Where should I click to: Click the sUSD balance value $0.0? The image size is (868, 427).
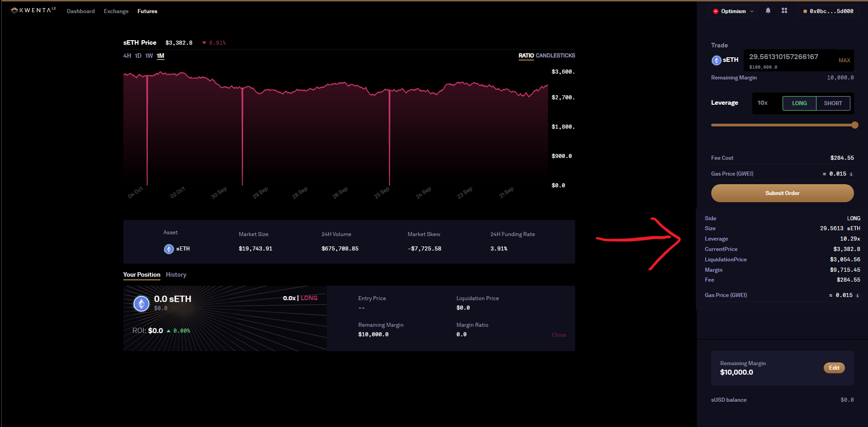pyautogui.click(x=847, y=400)
